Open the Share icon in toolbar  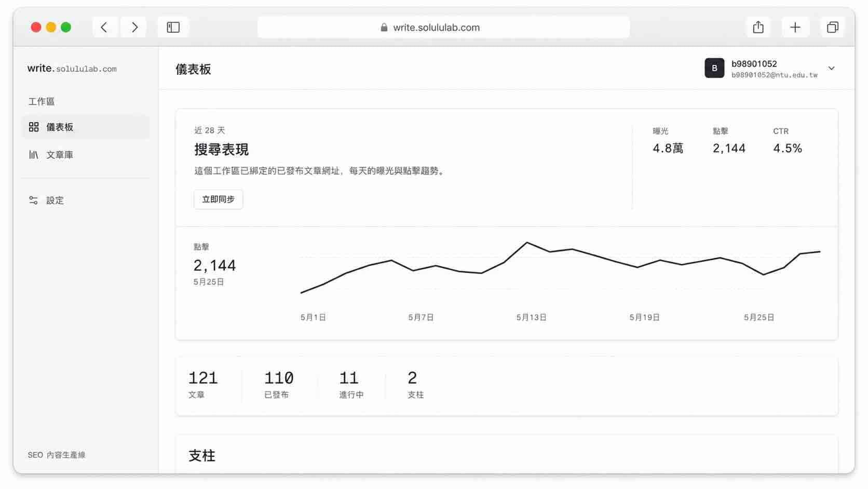tap(758, 27)
